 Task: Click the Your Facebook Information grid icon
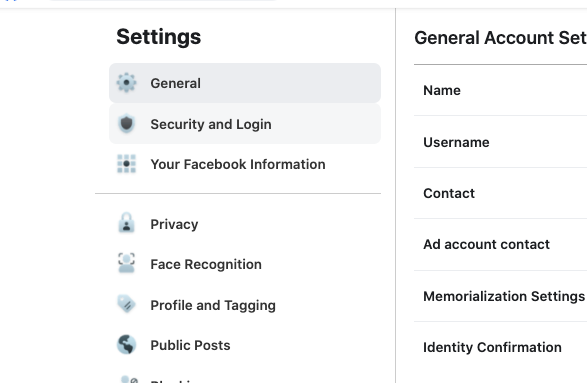tap(127, 164)
